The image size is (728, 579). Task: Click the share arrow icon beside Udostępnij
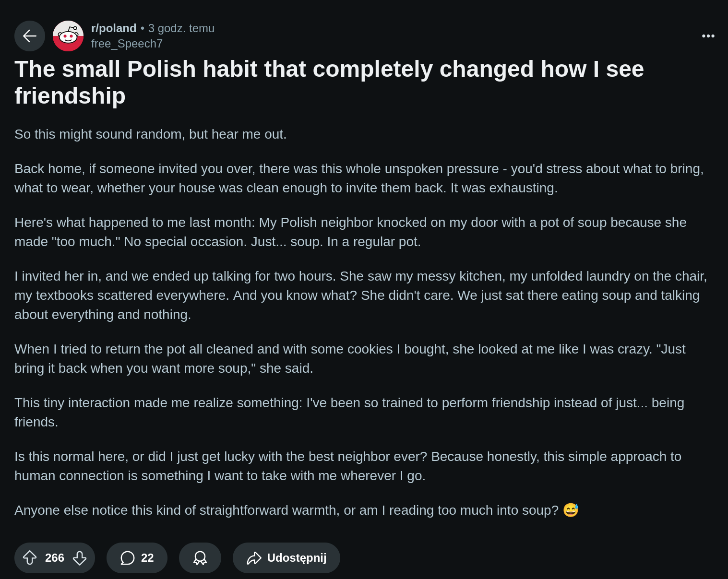(254, 558)
